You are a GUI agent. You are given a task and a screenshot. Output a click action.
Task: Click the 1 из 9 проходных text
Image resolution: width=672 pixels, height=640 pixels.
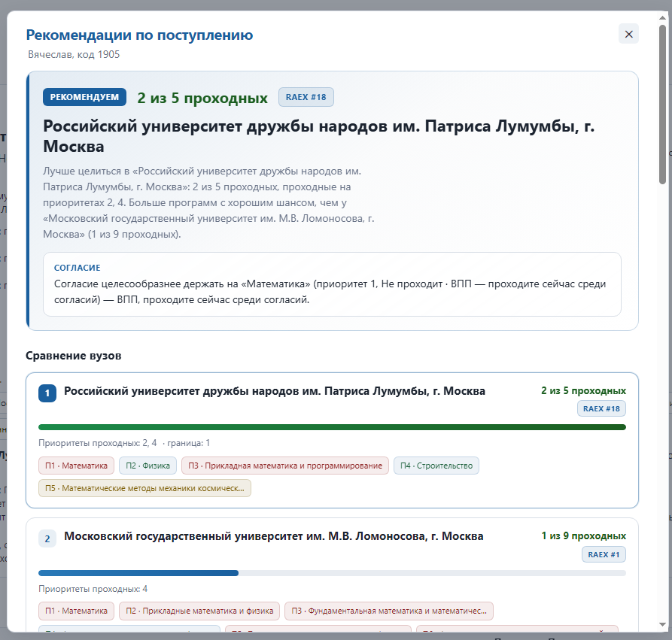pyautogui.click(x=584, y=536)
